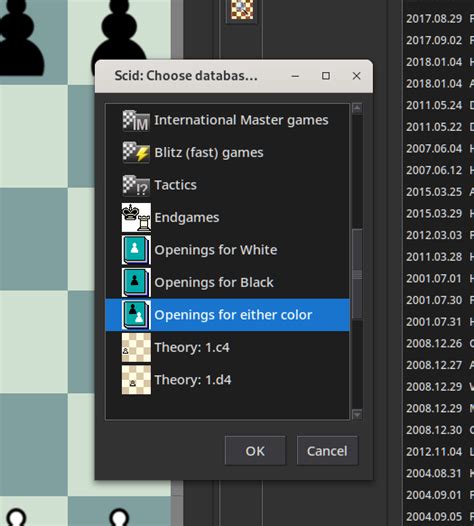The image size is (474, 526).
Task: Choose the Tactics database type
Action: pyautogui.click(x=227, y=185)
